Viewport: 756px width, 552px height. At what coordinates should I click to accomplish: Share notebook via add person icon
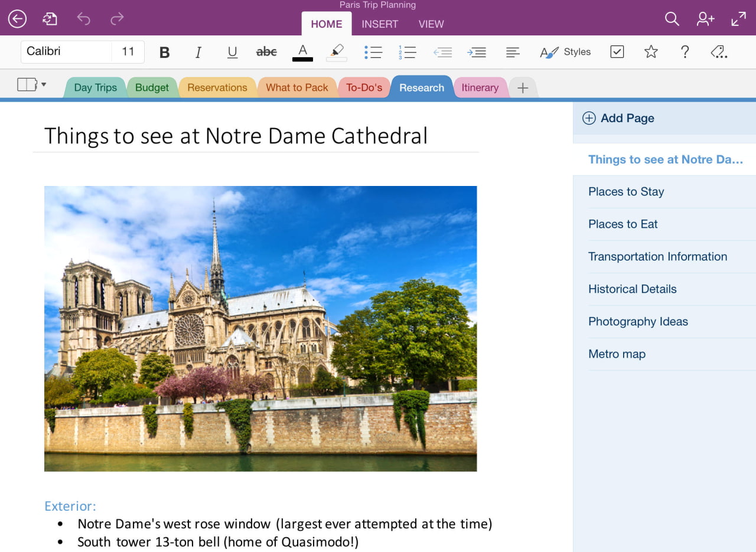[x=705, y=19]
